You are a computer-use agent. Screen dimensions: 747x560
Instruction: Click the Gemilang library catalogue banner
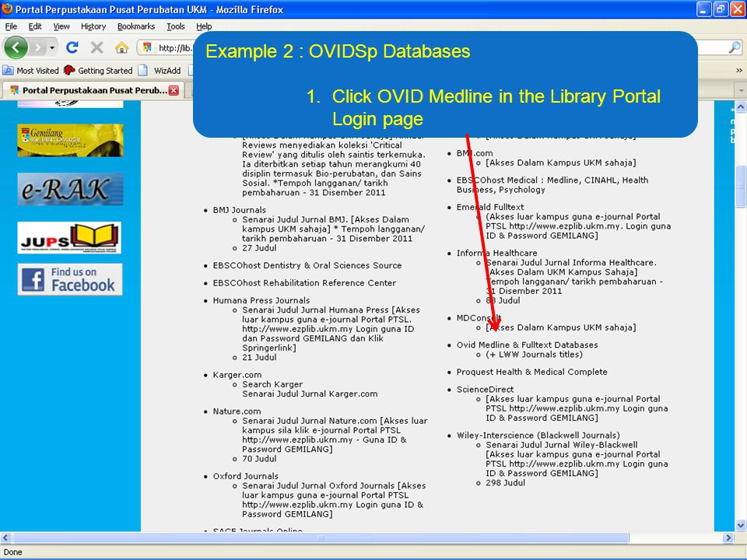[71, 140]
